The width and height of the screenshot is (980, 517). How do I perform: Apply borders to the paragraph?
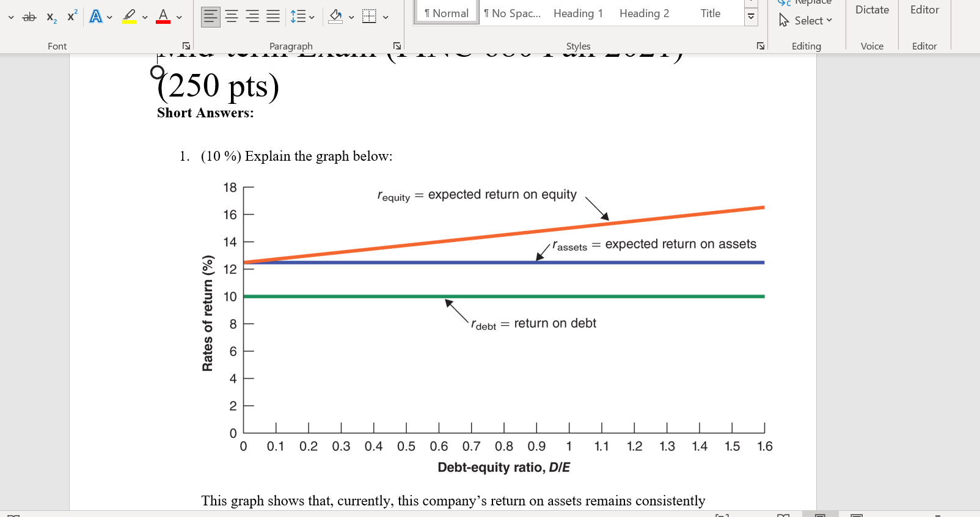(x=369, y=16)
